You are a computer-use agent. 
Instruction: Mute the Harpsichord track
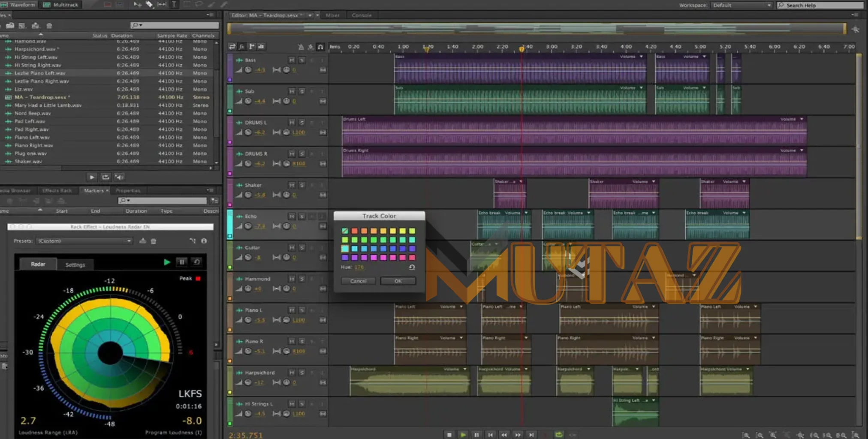coord(292,373)
